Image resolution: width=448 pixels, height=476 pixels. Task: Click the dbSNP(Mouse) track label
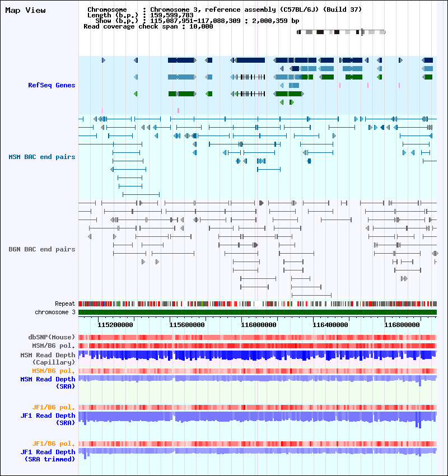(x=52, y=337)
